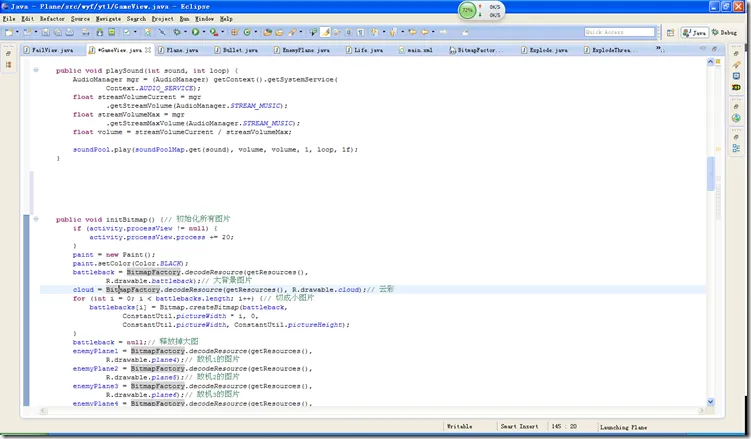751x439 pixels.
Task: Open the Refactor menu
Action: pyautogui.click(x=52, y=19)
